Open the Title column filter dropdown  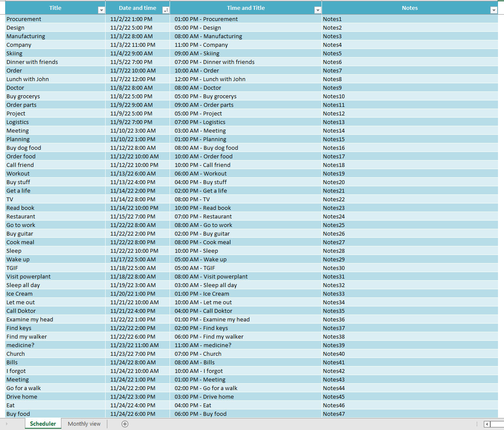(101, 10)
